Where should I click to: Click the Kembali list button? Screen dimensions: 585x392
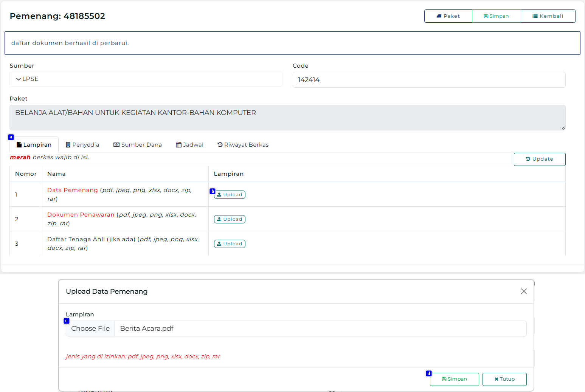coord(548,16)
